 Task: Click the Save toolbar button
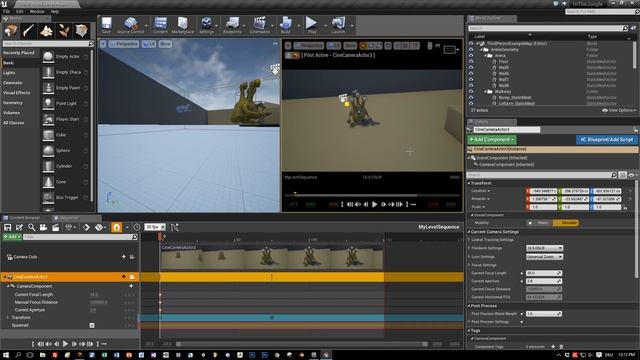(106, 25)
